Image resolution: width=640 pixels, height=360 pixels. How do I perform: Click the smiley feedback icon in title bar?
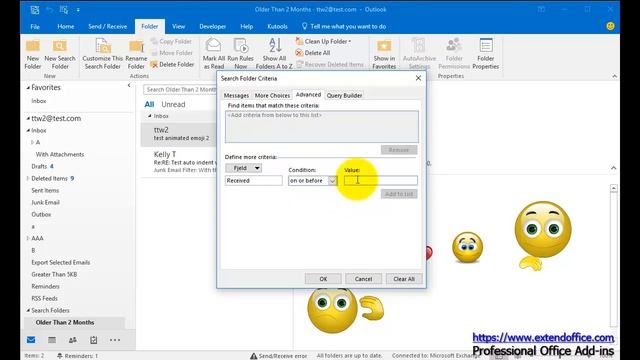coord(610,26)
